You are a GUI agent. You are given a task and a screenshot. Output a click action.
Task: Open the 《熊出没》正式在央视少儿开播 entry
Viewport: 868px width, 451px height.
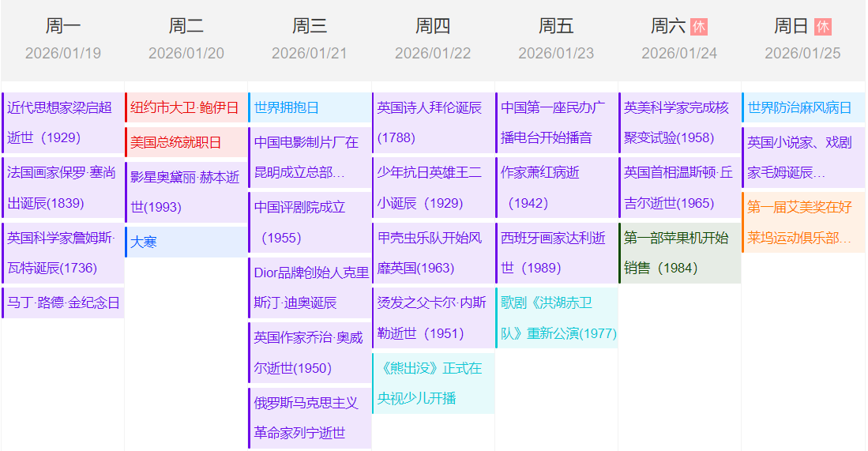pos(433,383)
